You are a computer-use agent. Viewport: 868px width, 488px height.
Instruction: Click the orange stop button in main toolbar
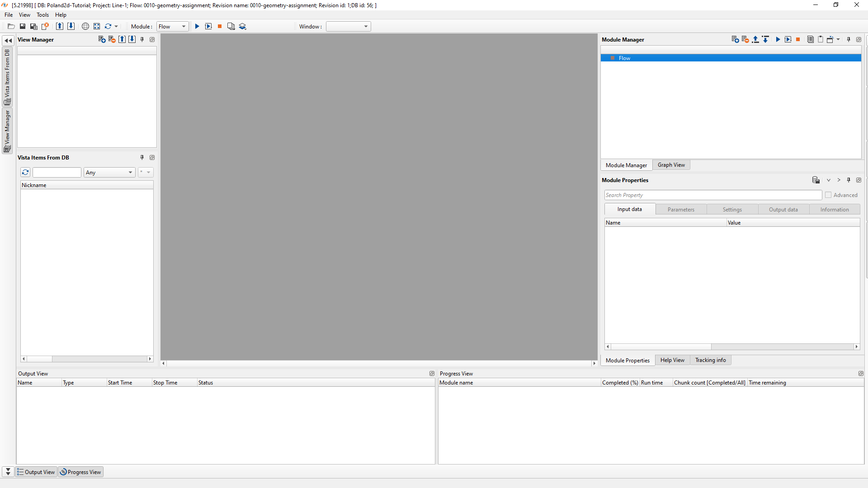220,27
